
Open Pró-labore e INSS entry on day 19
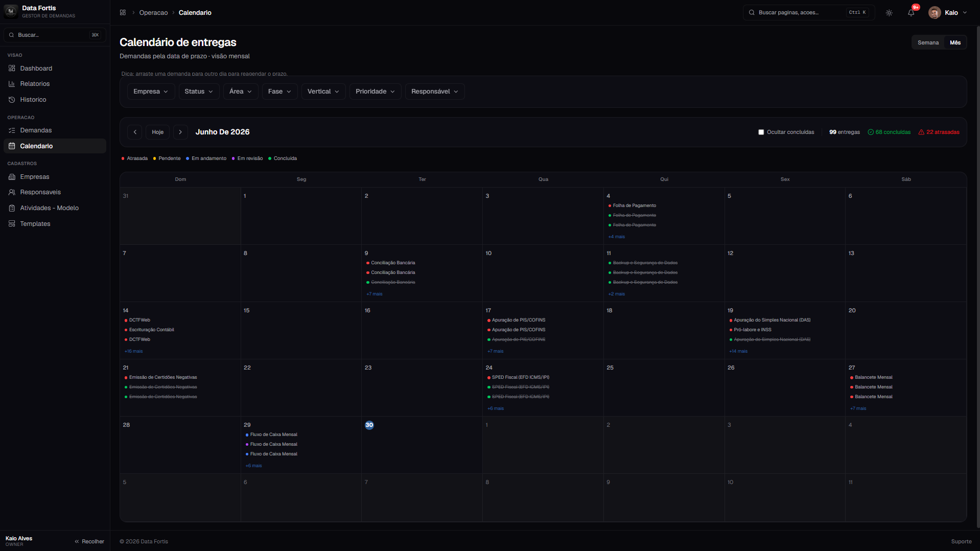[752, 330]
